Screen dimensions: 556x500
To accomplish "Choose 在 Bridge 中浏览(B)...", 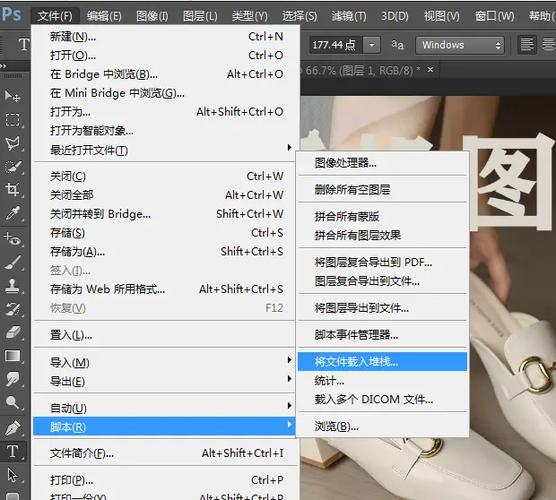I will pos(164,74).
